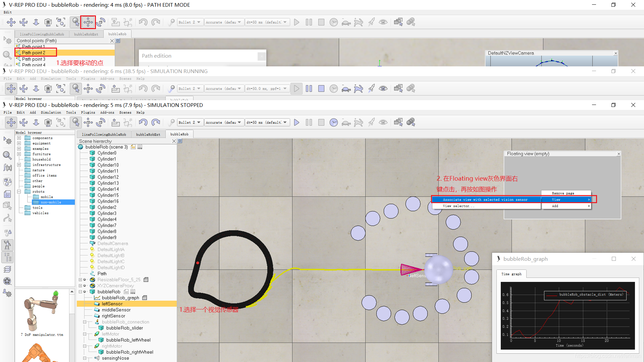Open scene selector in stopped window toolbar
The image size is (644, 362).
pos(411,122)
